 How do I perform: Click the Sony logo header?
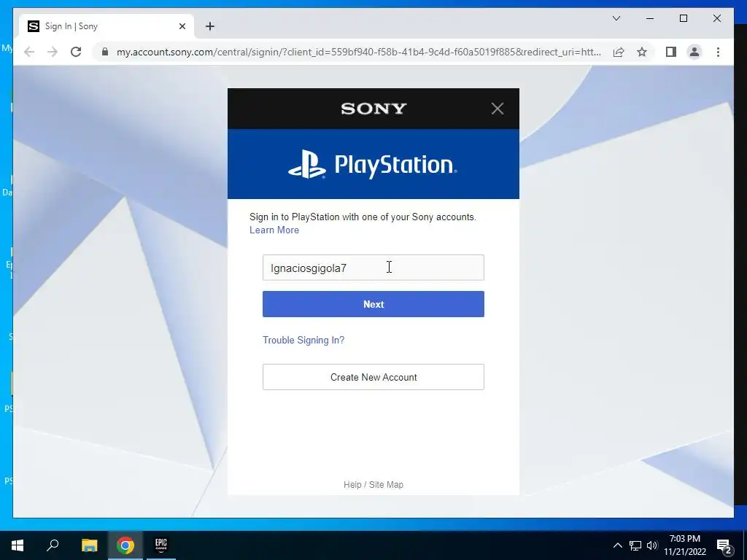tap(373, 109)
